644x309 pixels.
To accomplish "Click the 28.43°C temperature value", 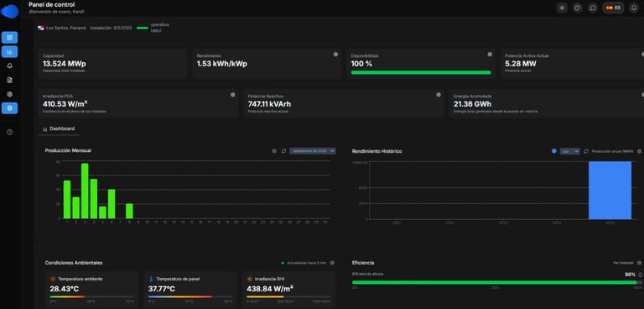I will tap(64, 289).
